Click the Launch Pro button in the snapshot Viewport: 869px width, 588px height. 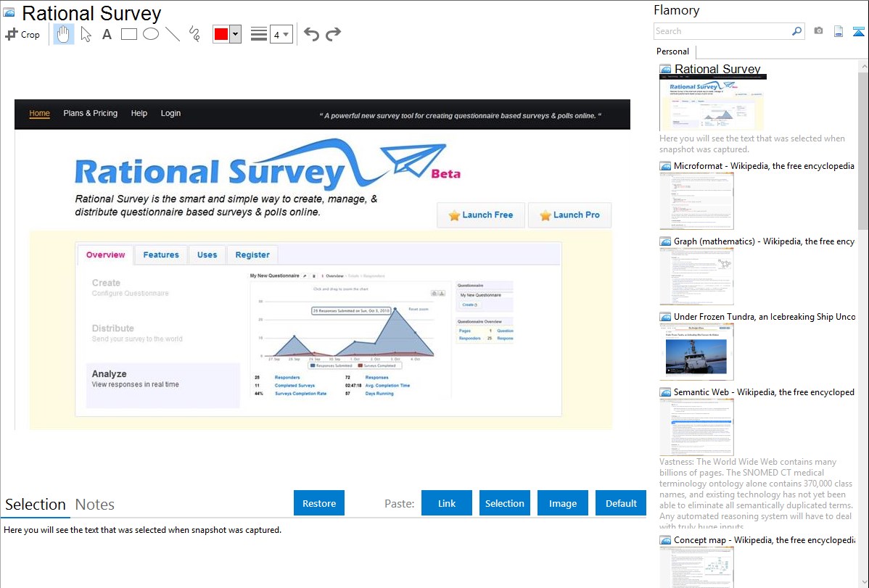(569, 215)
